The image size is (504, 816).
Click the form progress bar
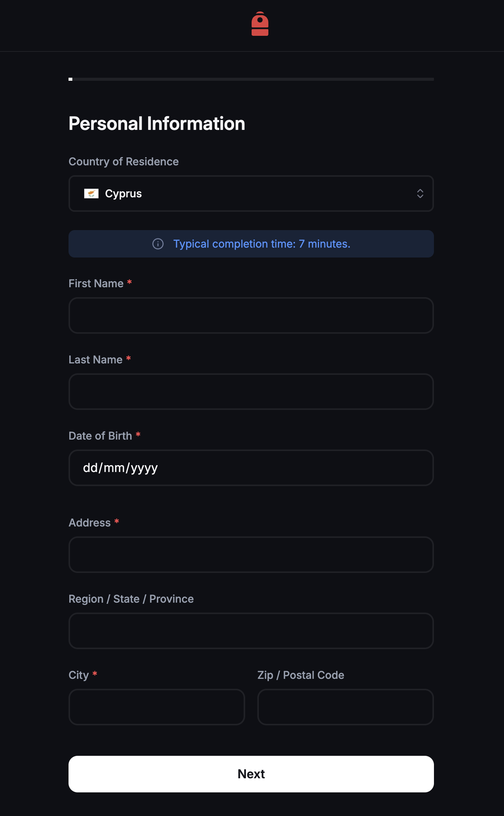251,79
